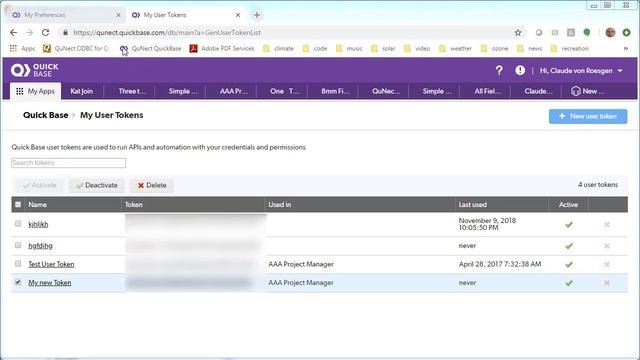Reload the page with refresh icon
Viewport: 640px width, 360px height.
click(x=45, y=32)
